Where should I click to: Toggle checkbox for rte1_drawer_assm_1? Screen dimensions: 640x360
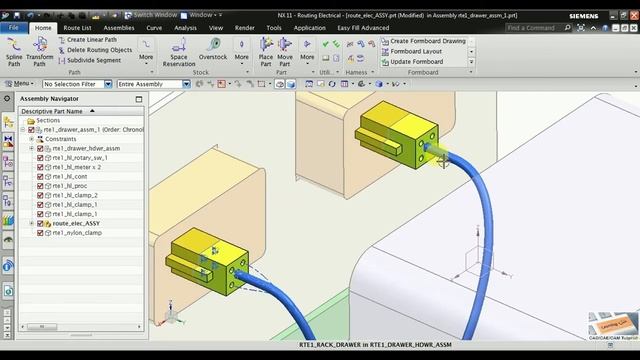tap(31, 130)
